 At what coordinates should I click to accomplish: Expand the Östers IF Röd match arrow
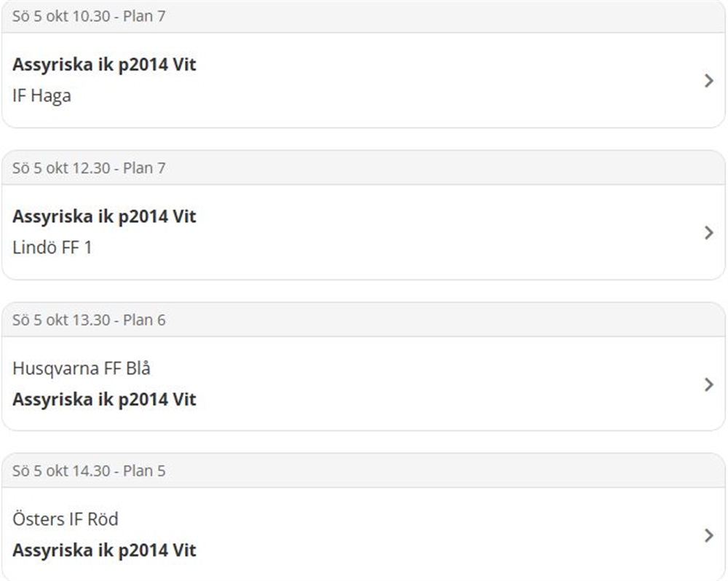click(709, 536)
